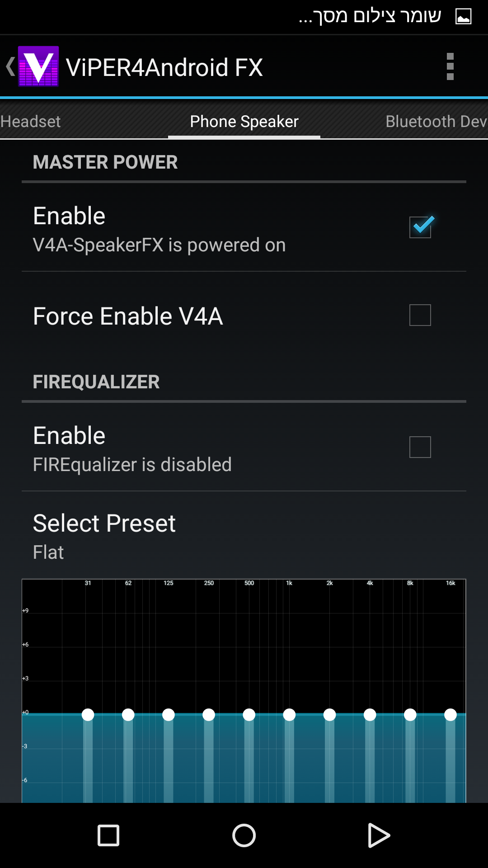Viewport: 488px width, 868px height.
Task: Tap the back chevron beside the logo
Action: pos(10,66)
